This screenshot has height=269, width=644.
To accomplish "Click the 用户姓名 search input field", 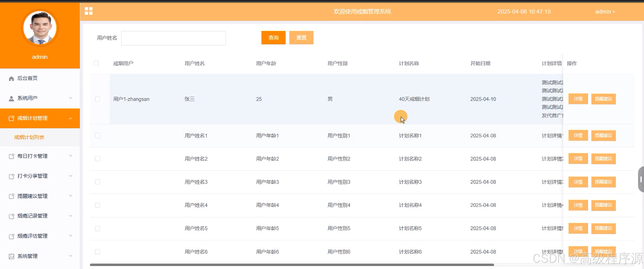I will pyautogui.click(x=173, y=38).
